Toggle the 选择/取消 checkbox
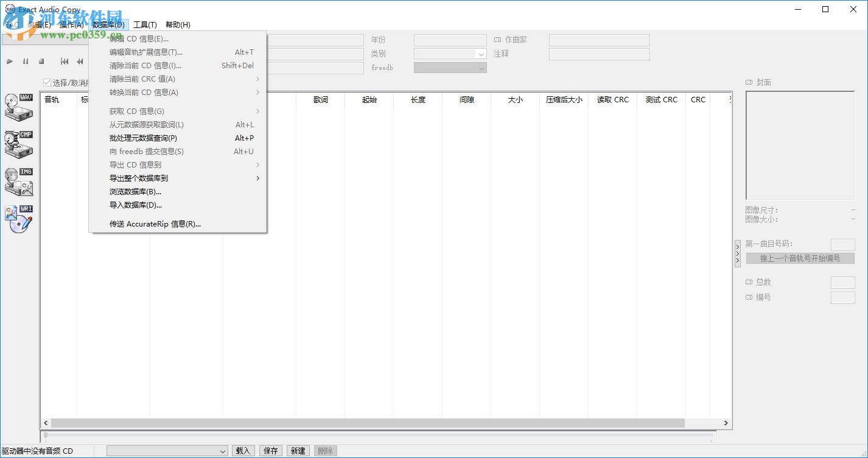Screen dimensions: 868x458 coord(47,82)
